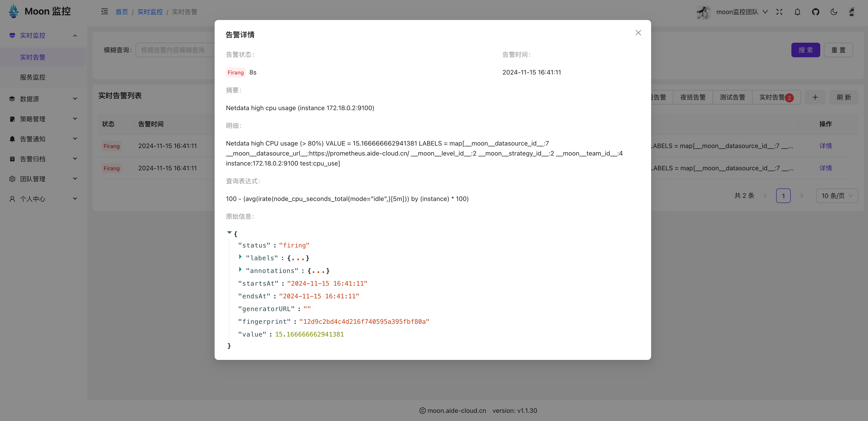Expand the 告警归档 menu chevron
Viewport: 868px width, 421px height.
pyautogui.click(x=75, y=158)
